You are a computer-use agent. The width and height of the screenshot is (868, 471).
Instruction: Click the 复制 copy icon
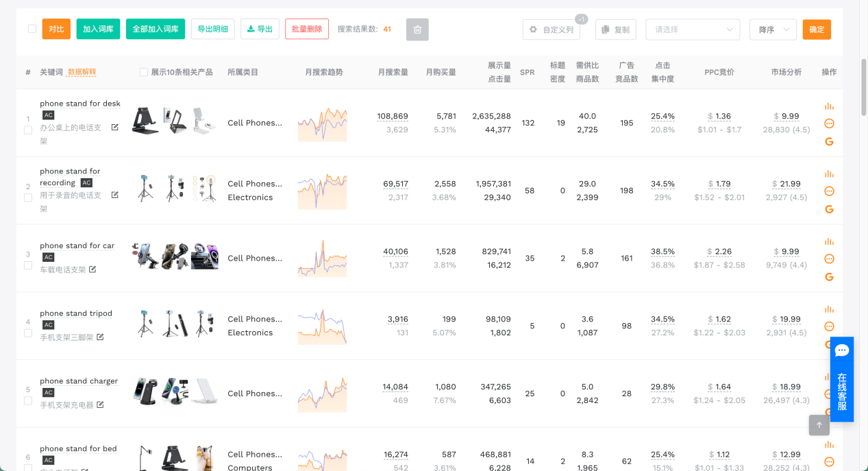coord(606,29)
